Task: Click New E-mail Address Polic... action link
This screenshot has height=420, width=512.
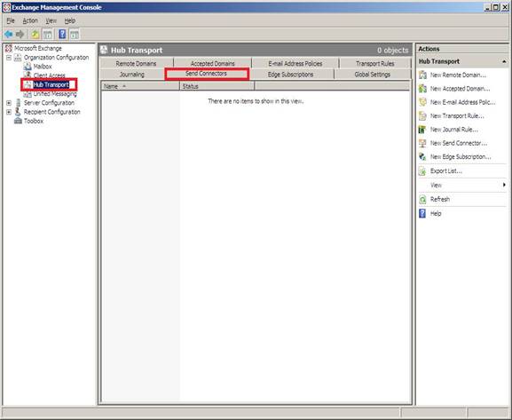Action: pyautogui.click(x=462, y=102)
